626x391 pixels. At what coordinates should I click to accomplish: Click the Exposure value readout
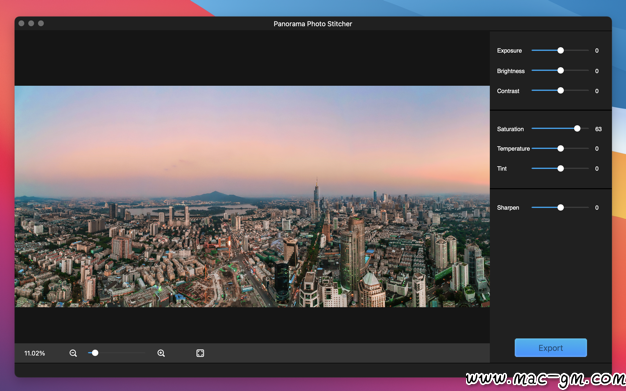pyautogui.click(x=597, y=51)
